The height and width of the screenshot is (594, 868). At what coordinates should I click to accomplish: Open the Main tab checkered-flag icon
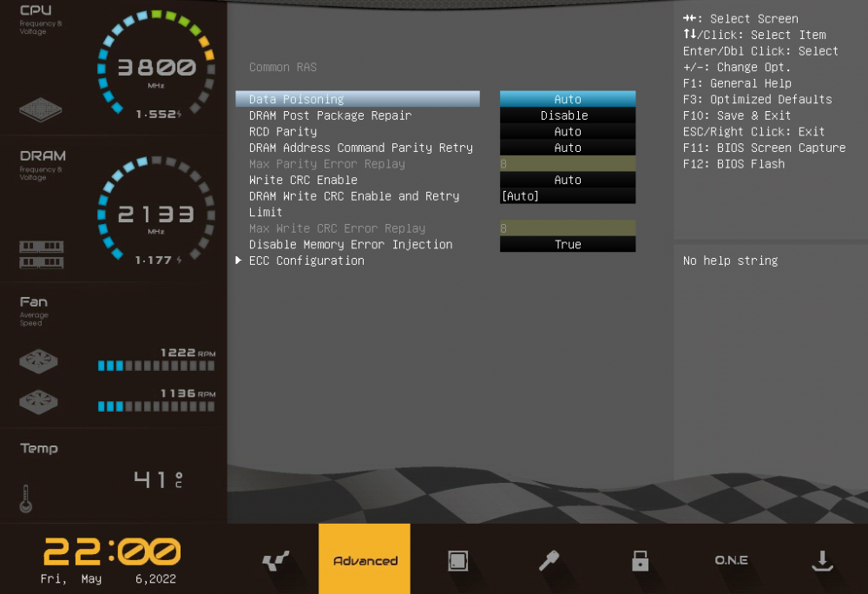pos(275,561)
